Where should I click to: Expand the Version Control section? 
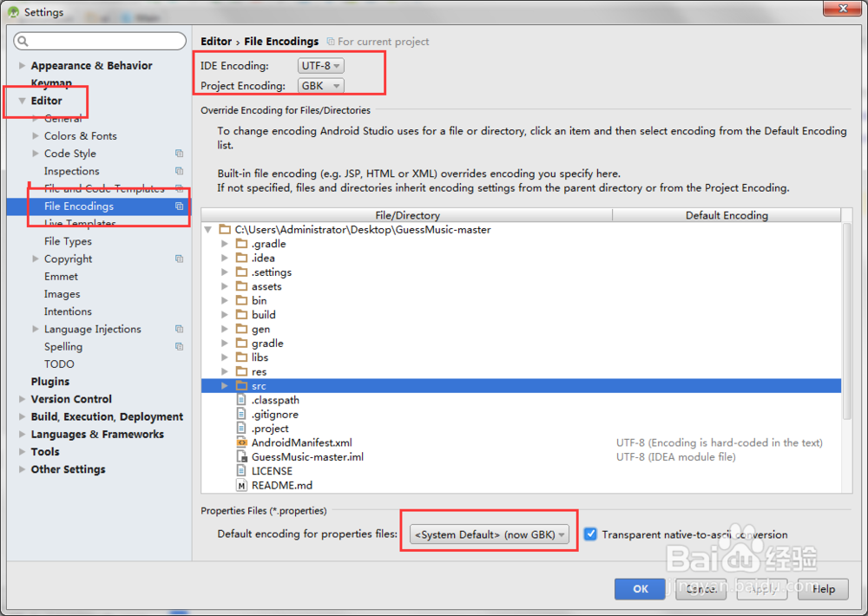point(23,399)
